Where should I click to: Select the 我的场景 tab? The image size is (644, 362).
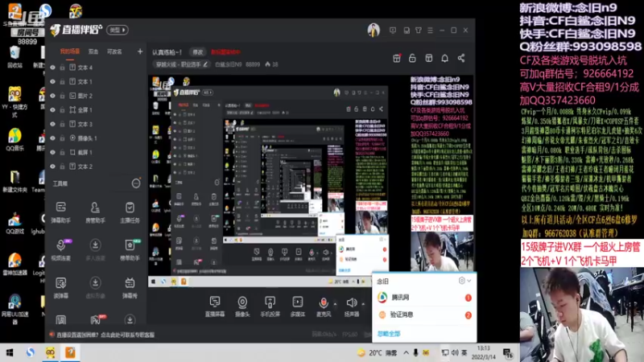tap(70, 51)
